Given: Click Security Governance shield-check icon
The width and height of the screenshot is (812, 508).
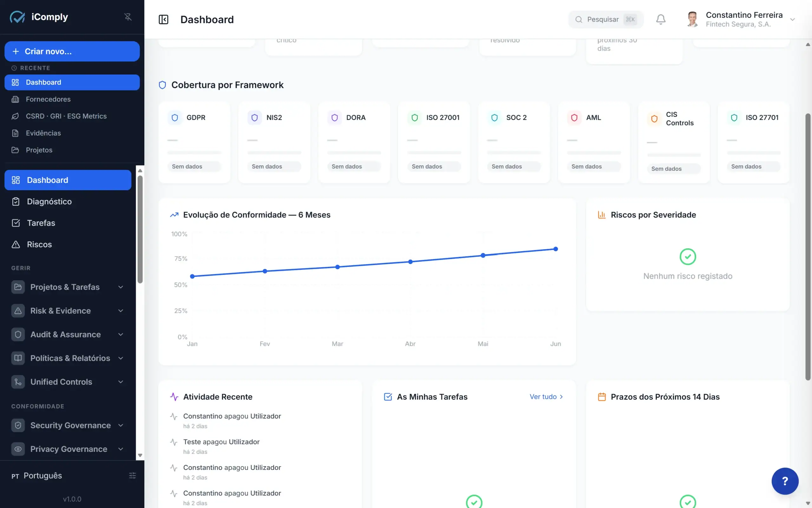Looking at the screenshot, I should pos(18,425).
